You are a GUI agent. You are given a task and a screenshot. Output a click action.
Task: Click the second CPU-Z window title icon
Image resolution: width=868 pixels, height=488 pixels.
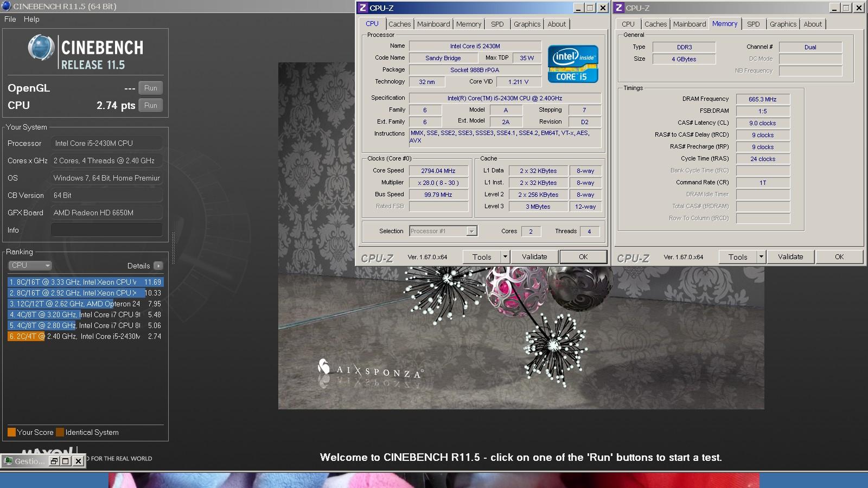tap(619, 8)
